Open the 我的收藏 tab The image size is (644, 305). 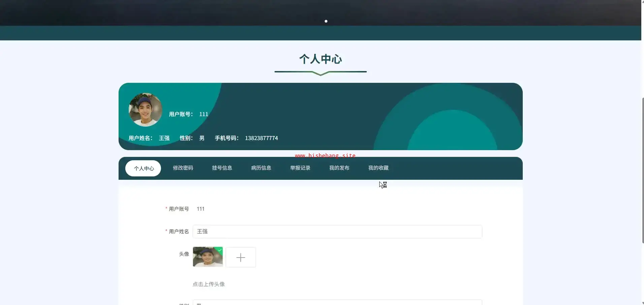pyautogui.click(x=378, y=168)
